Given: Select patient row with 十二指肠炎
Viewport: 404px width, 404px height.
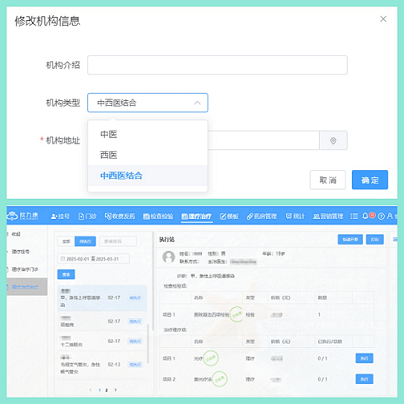Looking at the screenshot, I should (102, 341).
